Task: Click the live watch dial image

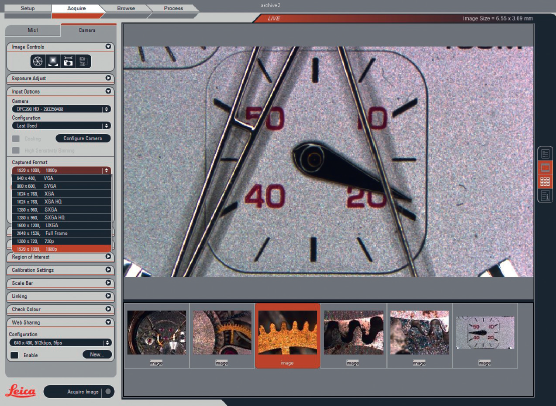Action: pos(328,162)
